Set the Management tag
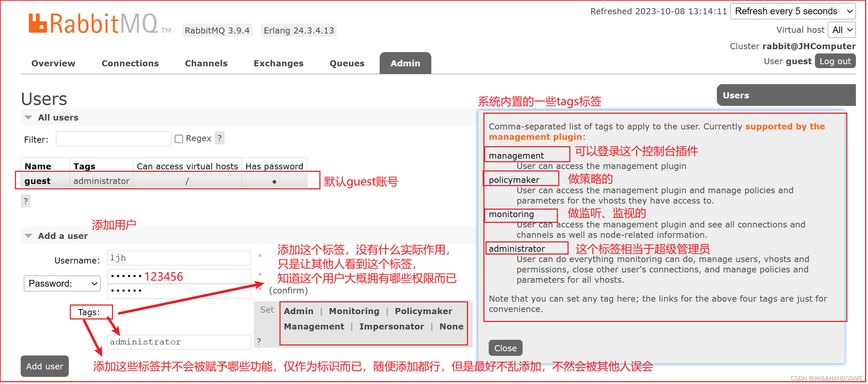The image size is (868, 384). click(314, 327)
